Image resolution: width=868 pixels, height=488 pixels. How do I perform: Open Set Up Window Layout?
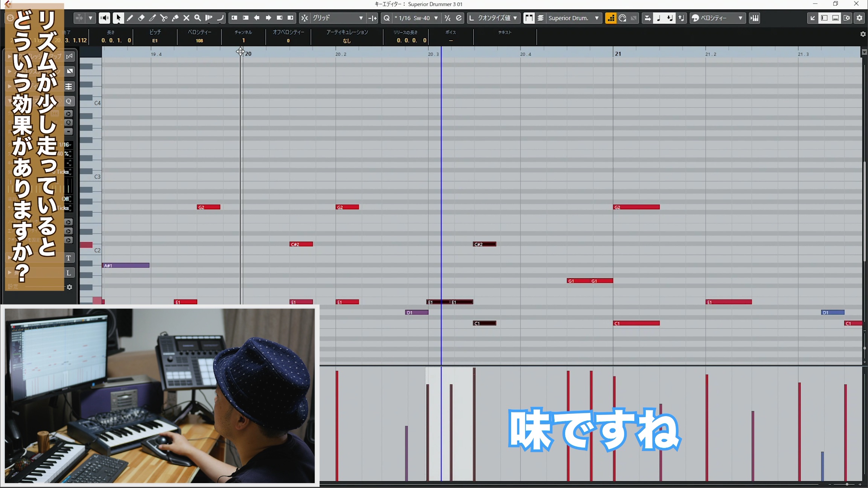coord(847,18)
